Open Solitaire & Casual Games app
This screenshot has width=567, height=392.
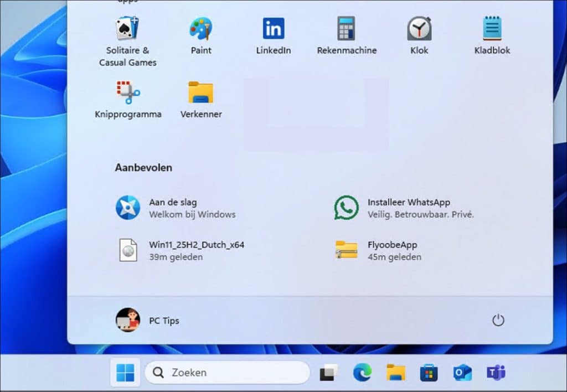(127, 29)
